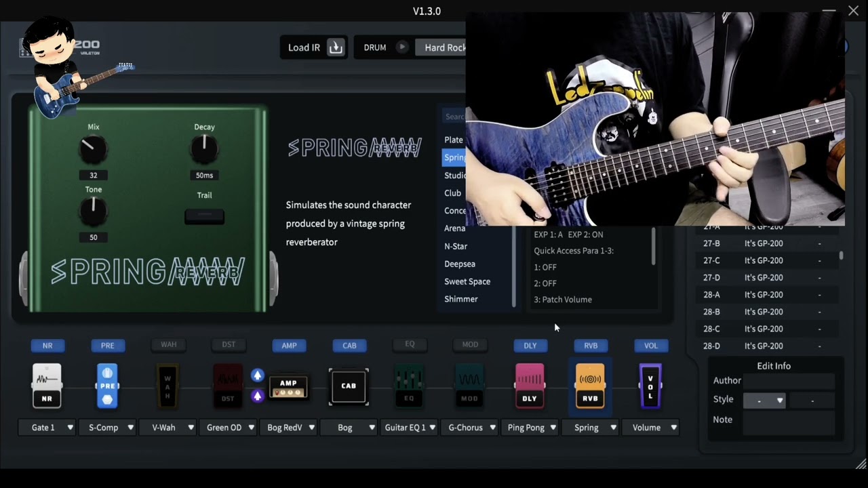This screenshot has height=488, width=868.
Task: Open the Style dropdown in Edit Info
Action: 764,401
